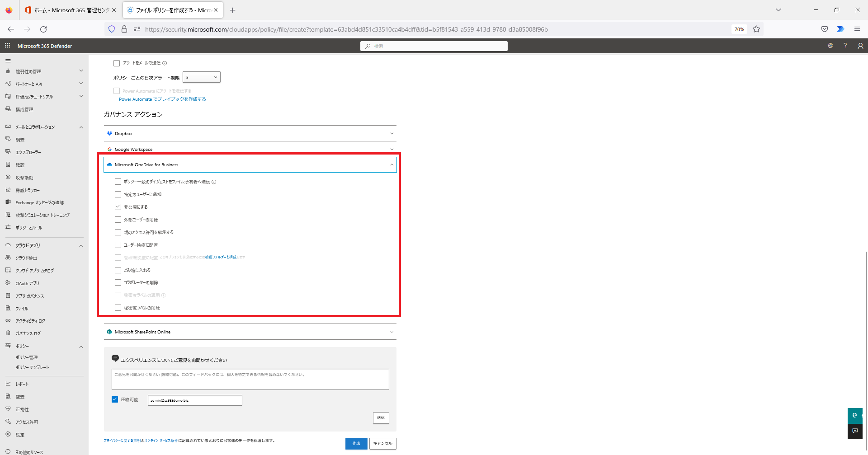Open 攻撃活動 in the sidebar
This screenshot has width=868, height=455.
24,178
